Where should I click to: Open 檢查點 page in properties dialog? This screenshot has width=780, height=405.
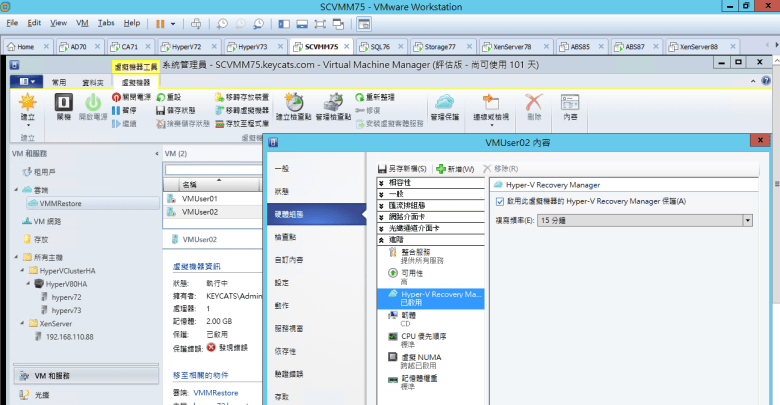(286, 237)
